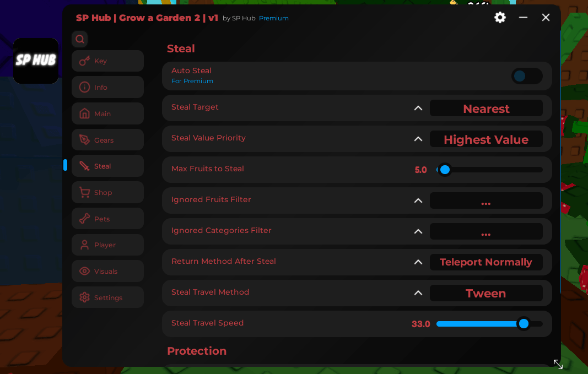
Task: Enable the Auto Steal toggle
Action: pyautogui.click(x=526, y=76)
